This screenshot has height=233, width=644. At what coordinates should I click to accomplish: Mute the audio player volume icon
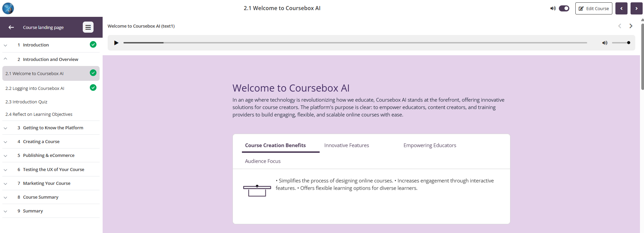click(605, 43)
